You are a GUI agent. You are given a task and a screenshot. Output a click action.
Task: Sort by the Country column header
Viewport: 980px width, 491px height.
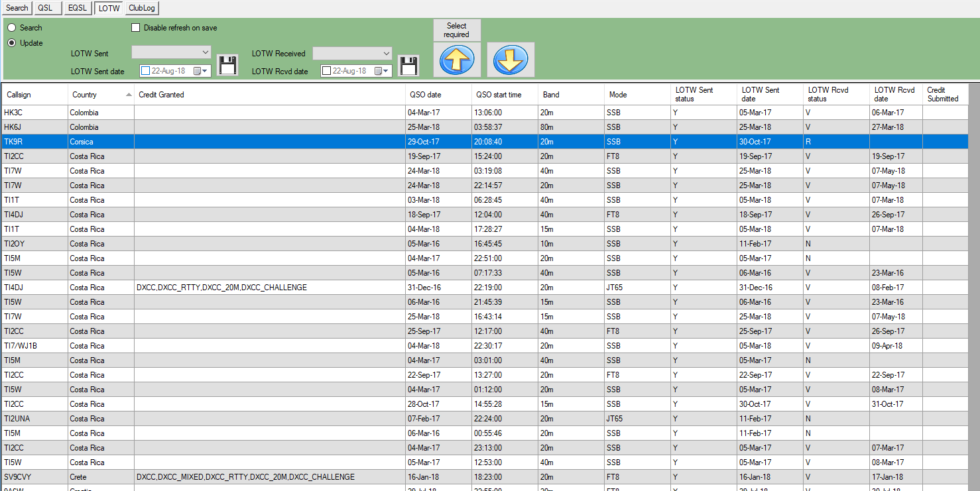coord(101,95)
